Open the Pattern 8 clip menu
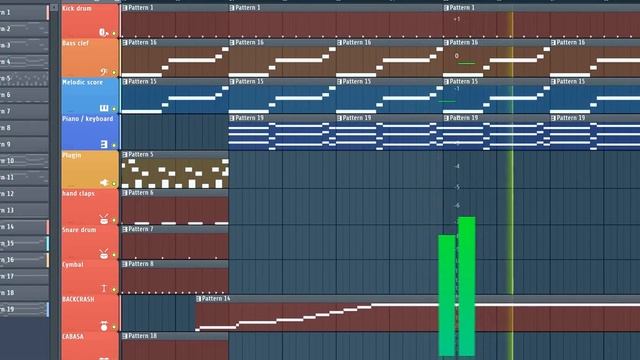The image size is (640, 360). tap(125, 264)
